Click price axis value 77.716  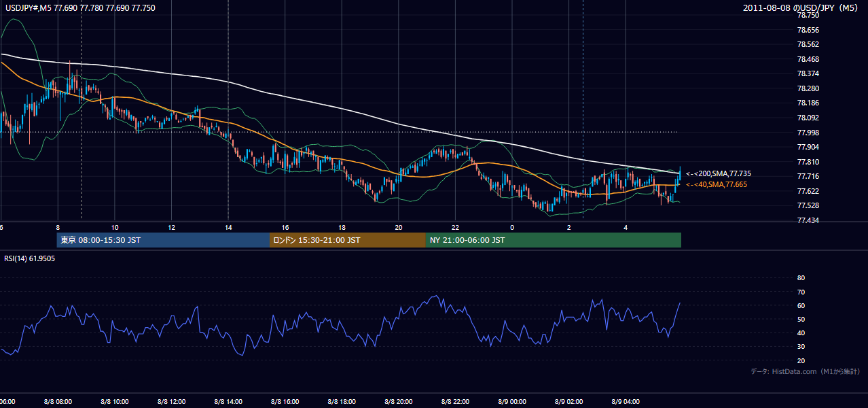coord(808,176)
